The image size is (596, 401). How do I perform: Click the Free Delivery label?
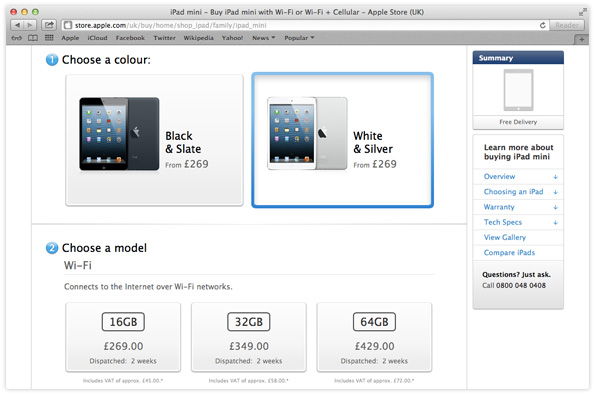518,122
